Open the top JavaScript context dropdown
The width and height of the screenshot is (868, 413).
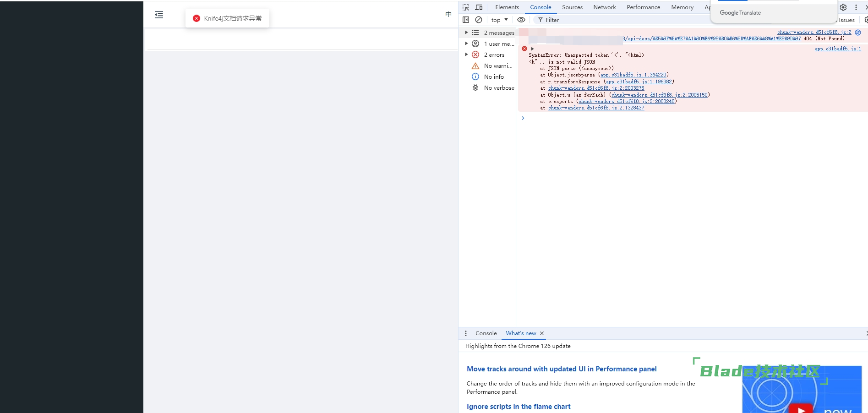499,20
